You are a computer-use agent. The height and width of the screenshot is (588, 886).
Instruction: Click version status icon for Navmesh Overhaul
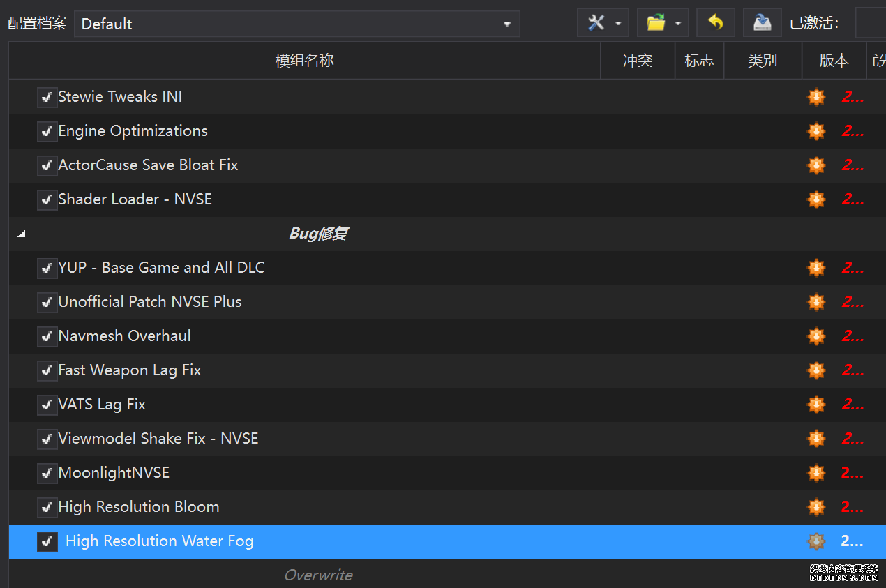pyautogui.click(x=816, y=336)
